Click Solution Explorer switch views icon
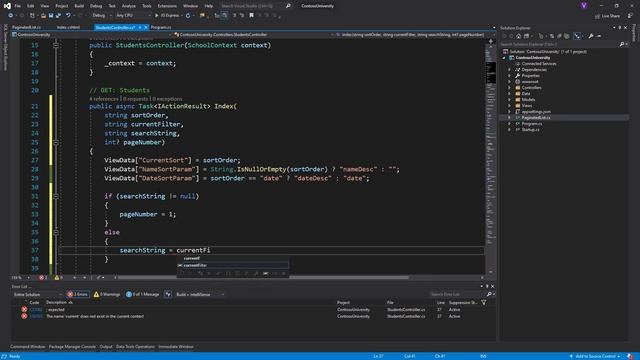This screenshot has width=640, height=360. pyautogui.click(x=526, y=36)
